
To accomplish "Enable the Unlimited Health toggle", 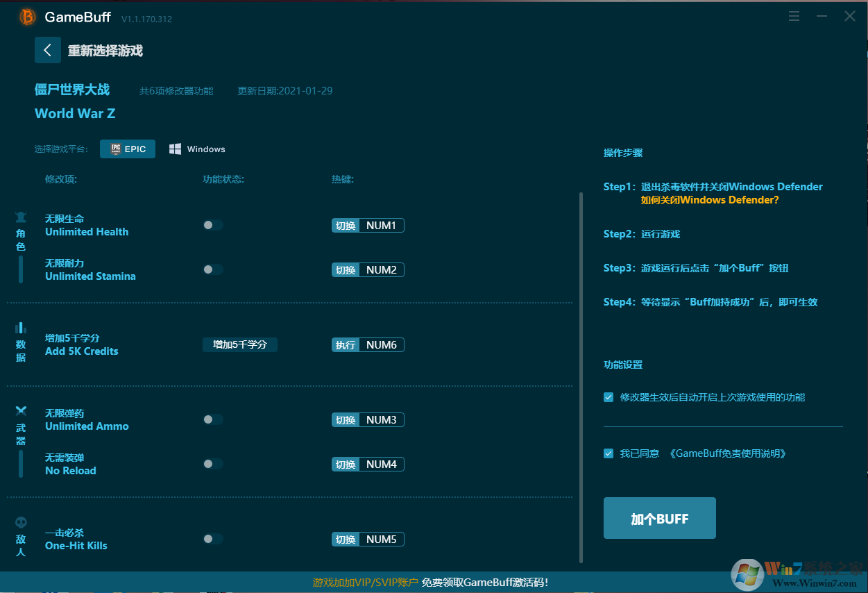I will [x=212, y=225].
